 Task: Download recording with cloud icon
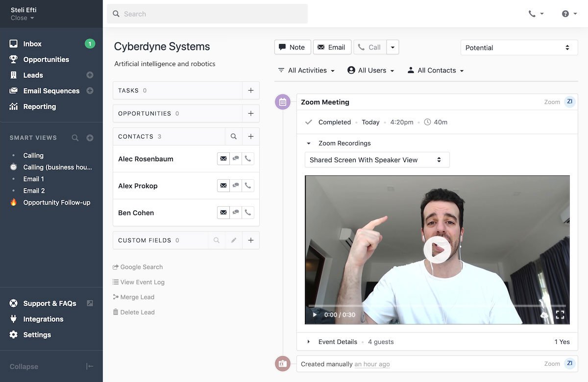pos(544,315)
